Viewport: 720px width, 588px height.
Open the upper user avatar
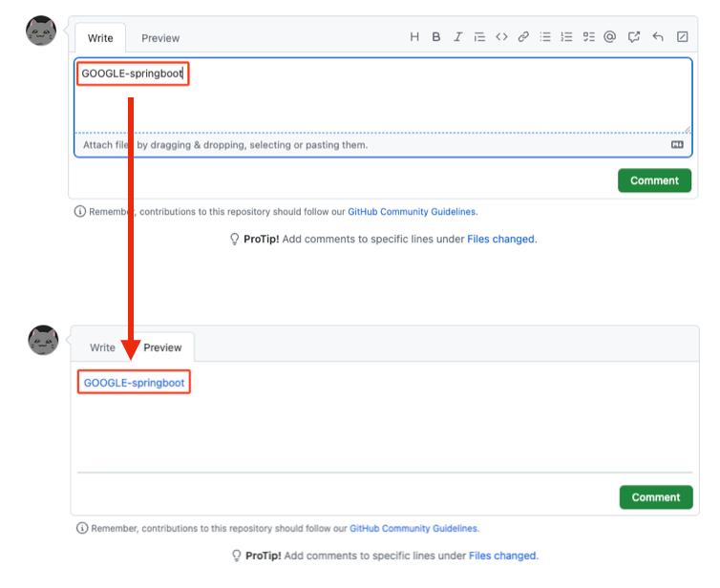41,31
